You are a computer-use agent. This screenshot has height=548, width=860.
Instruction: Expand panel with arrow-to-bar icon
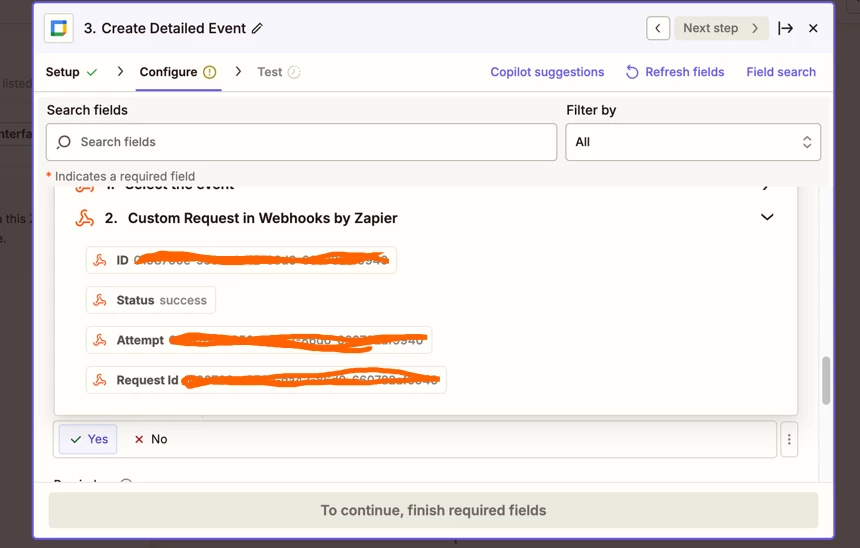pyautogui.click(x=785, y=28)
